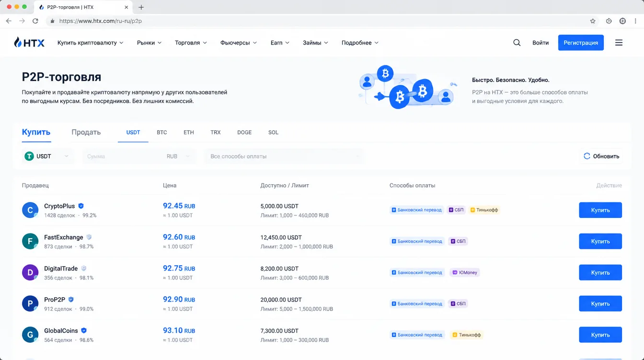Click CryptoPlus verified shield badge
This screenshot has width=644, height=360.
[81, 206]
